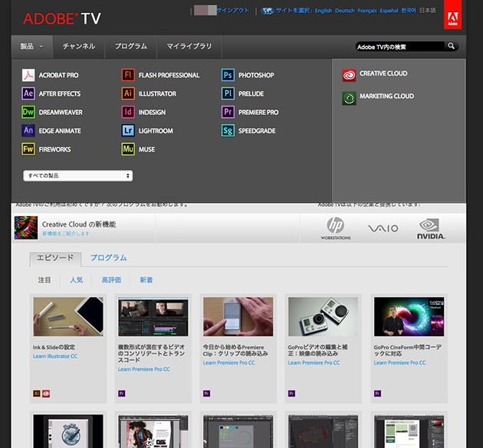Click the Adobe TV logo
The width and height of the screenshot is (483, 448).
pos(62,19)
